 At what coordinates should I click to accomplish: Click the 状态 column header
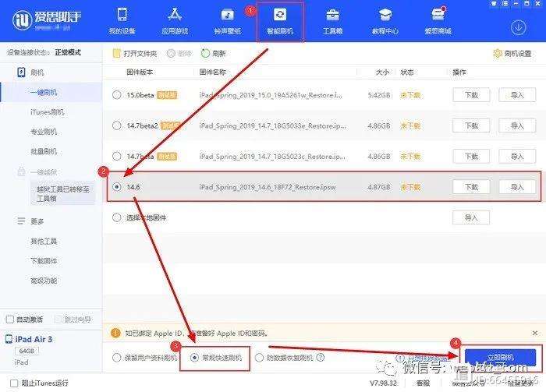tap(407, 72)
